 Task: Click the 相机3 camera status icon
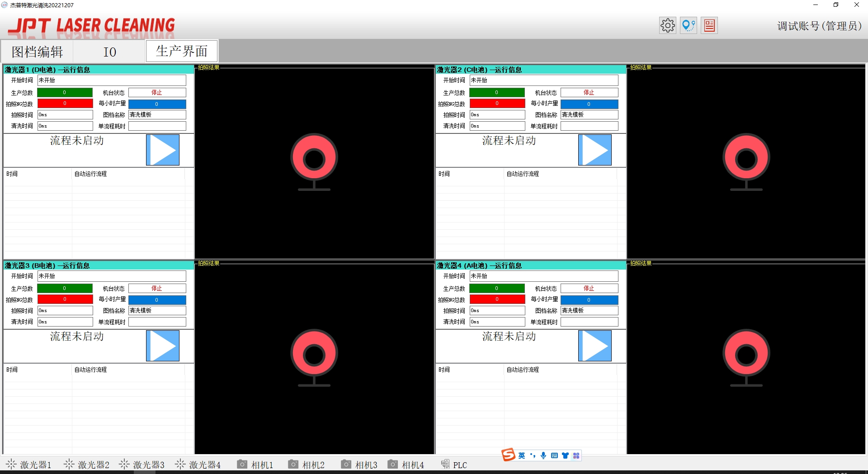346,465
